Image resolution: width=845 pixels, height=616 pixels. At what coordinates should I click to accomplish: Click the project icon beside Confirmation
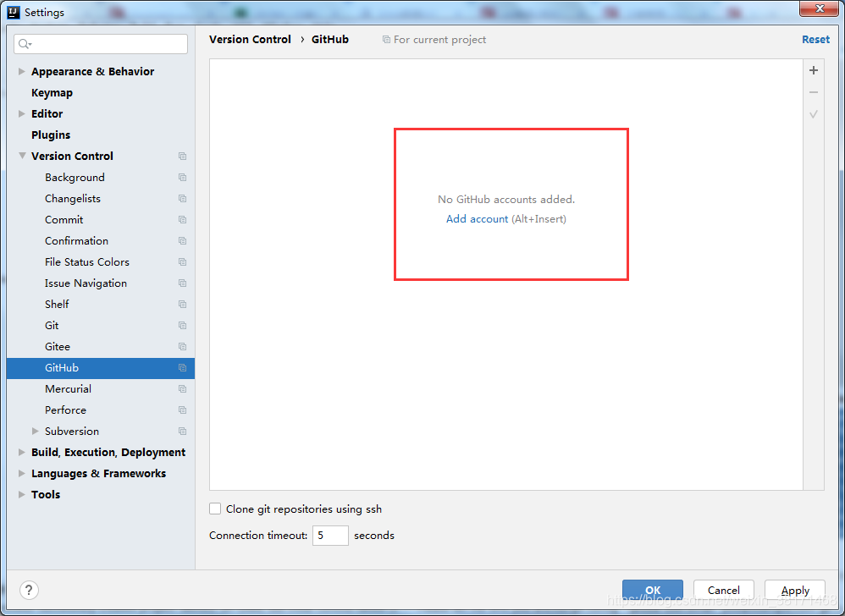[182, 240]
